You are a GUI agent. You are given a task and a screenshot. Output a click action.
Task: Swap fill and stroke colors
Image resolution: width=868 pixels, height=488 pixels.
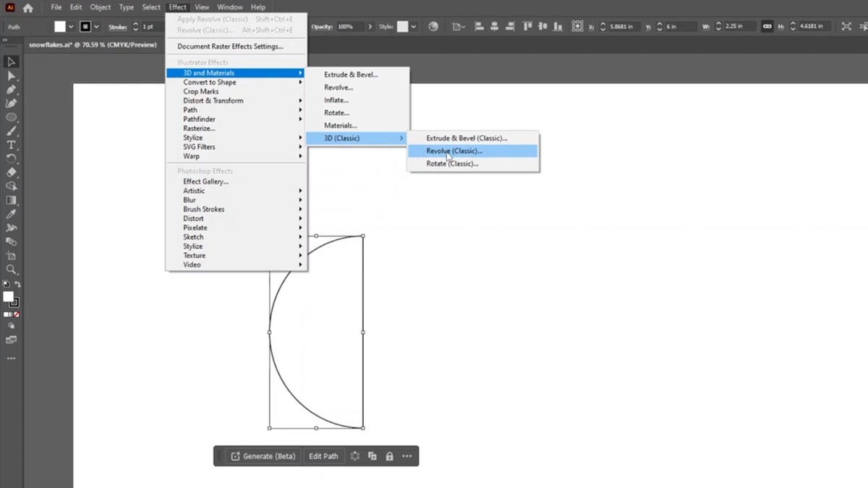pyautogui.click(x=18, y=285)
